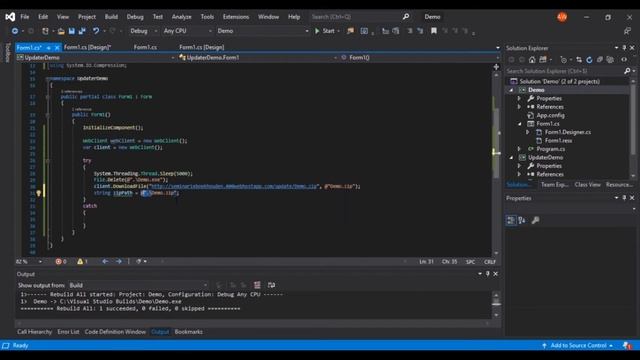The image size is (640, 360).
Task: Click the Save file toolbar icon
Action: click(x=72, y=31)
